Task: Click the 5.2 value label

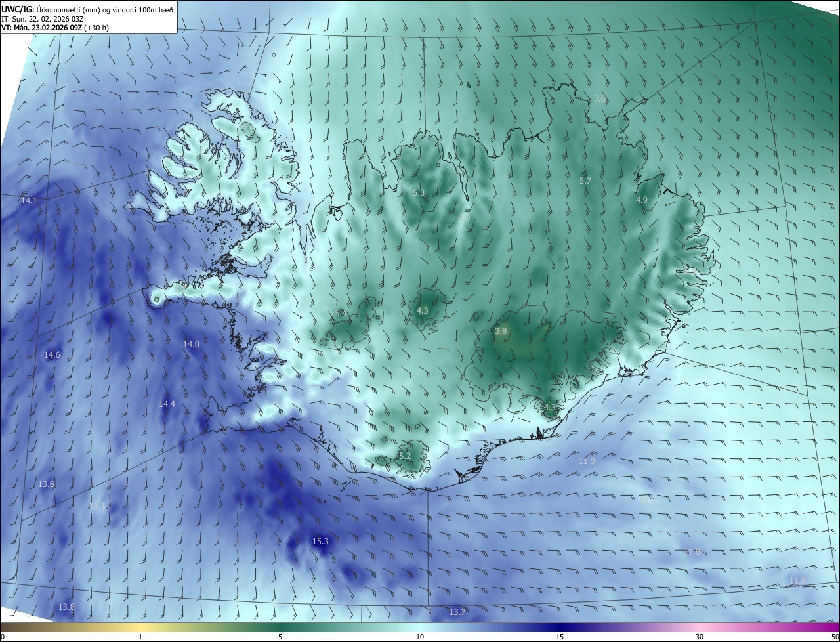Action: [404, 456]
